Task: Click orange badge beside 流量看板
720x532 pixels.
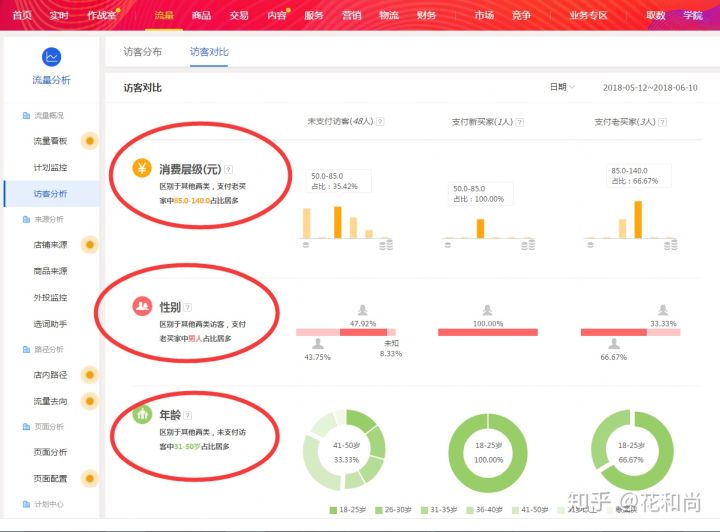Action: pos(90,140)
